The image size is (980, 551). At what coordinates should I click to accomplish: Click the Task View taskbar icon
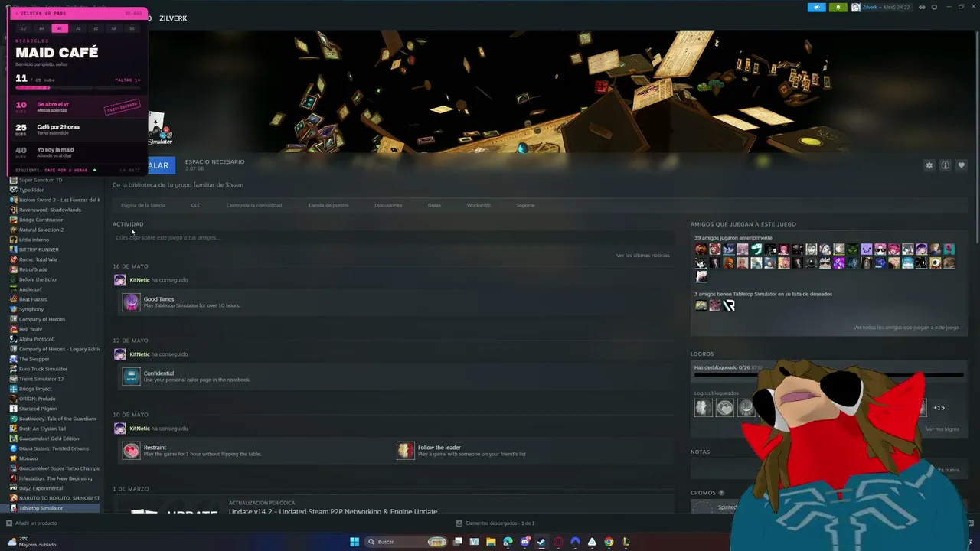pyautogui.click(x=458, y=542)
